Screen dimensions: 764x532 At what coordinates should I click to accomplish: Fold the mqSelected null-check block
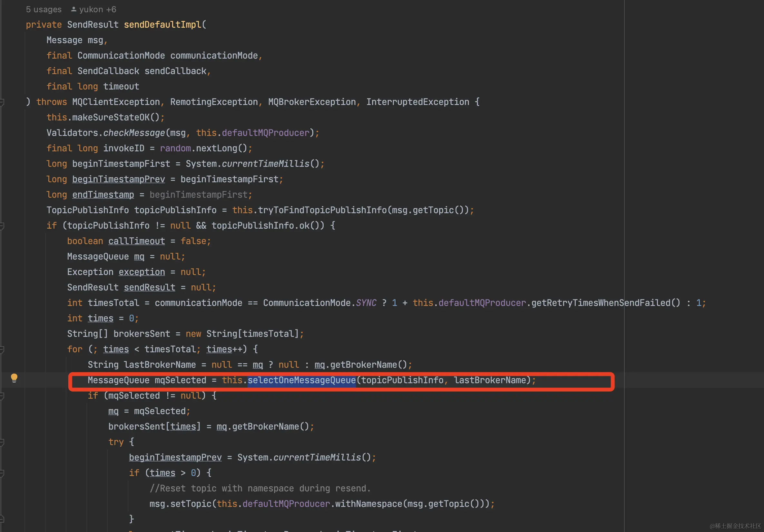pyautogui.click(x=2, y=396)
